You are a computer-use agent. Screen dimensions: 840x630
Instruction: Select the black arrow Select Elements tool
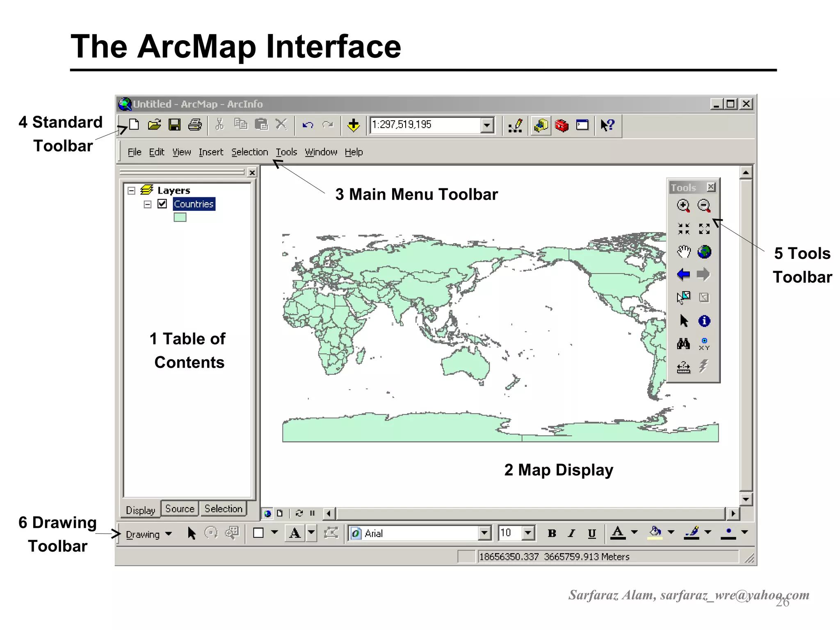click(684, 321)
